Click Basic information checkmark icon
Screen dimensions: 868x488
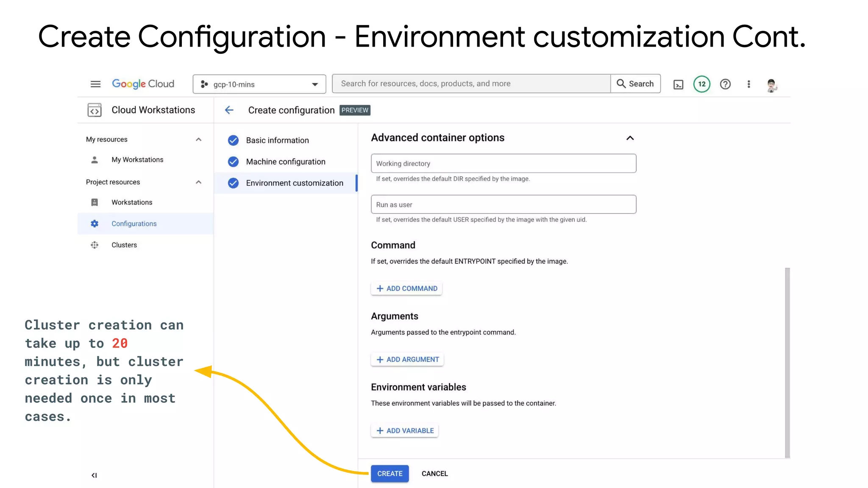tap(233, 140)
